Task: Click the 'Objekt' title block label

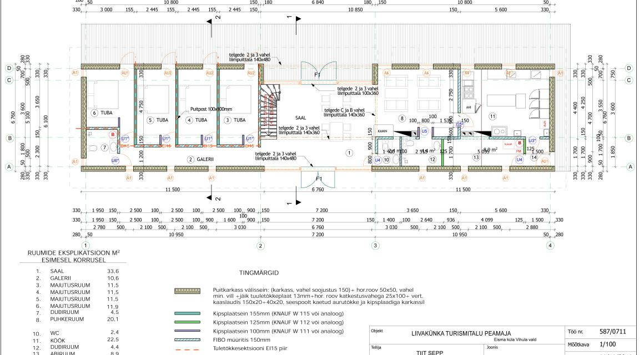Action: [x=376, y=331]
